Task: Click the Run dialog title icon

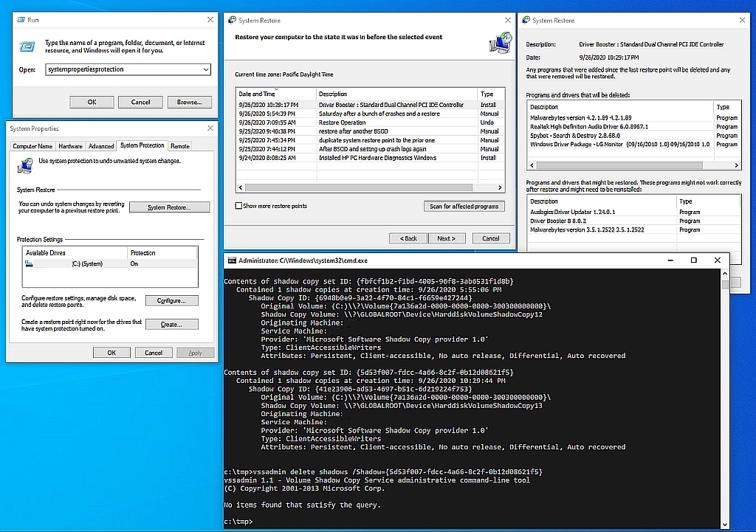Action: point(21,20)
